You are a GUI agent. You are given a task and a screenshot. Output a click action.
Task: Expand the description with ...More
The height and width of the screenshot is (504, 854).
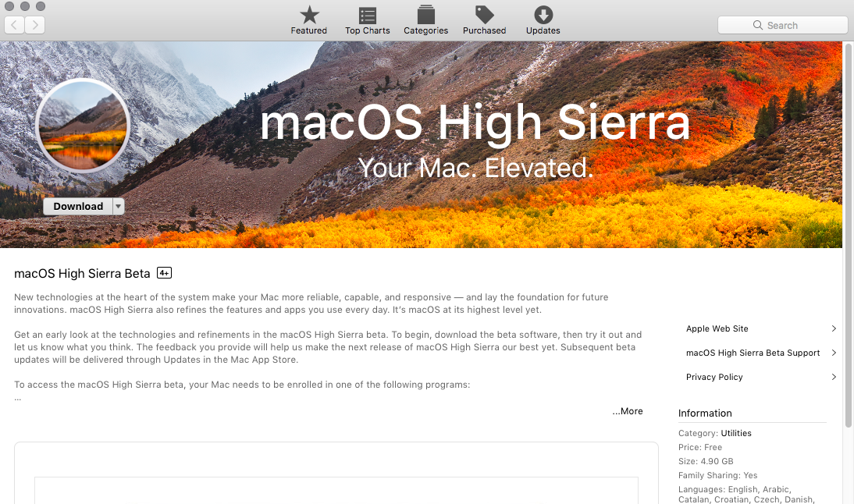tap(628, 411)
